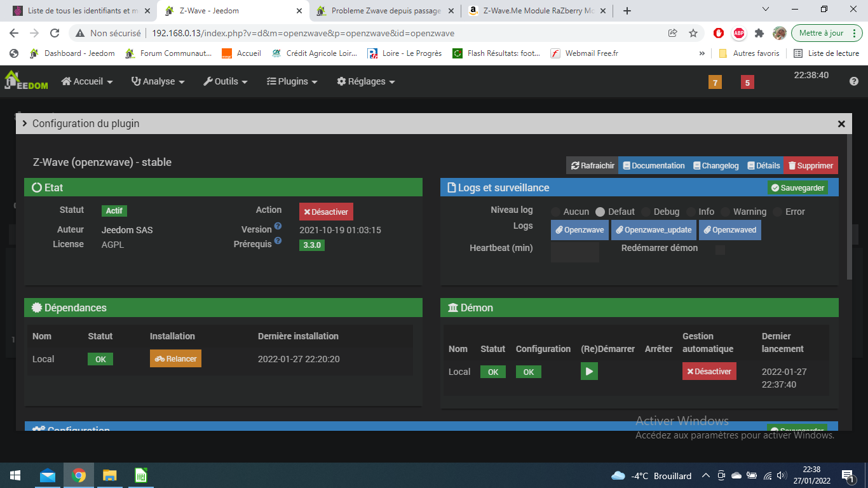Enable the Redémarrer démon checkbox
The width and height of the screenshot is (868, 488).
coord(720,250)
